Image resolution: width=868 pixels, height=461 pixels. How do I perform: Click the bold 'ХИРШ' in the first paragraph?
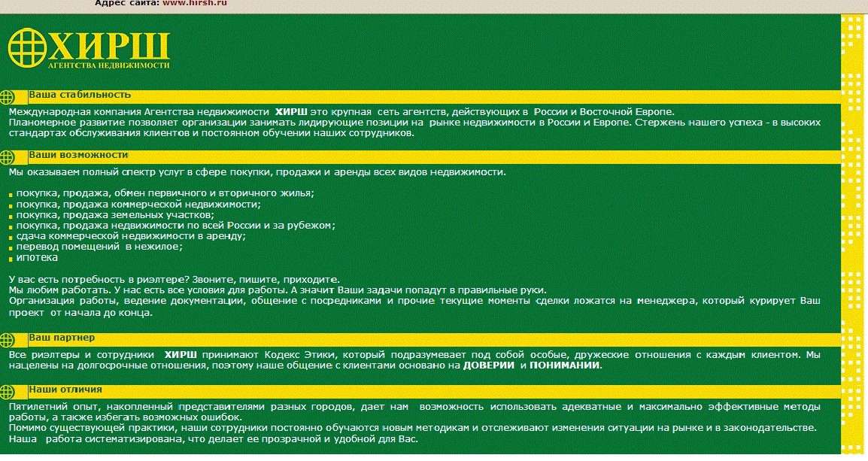point(291,112)
